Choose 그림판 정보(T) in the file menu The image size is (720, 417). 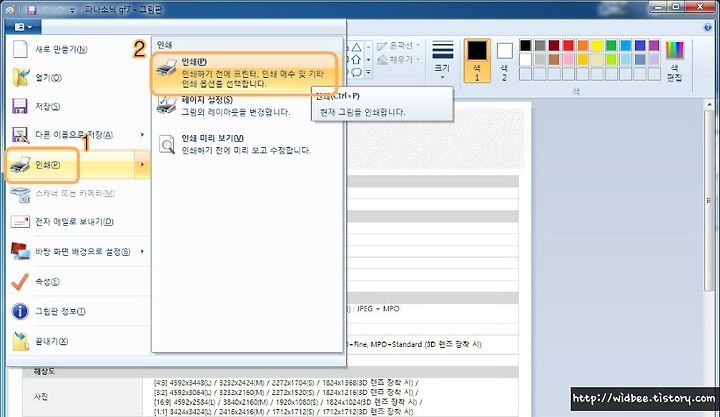click(x=78, y=311)
